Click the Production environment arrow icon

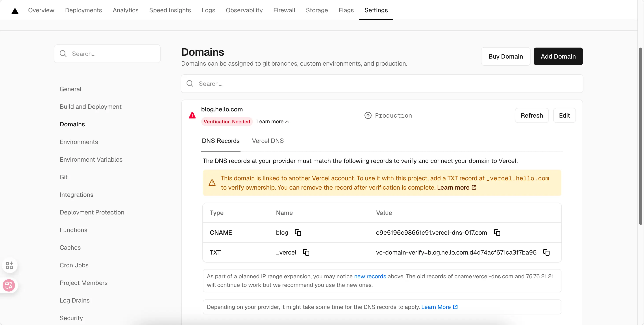368,115
